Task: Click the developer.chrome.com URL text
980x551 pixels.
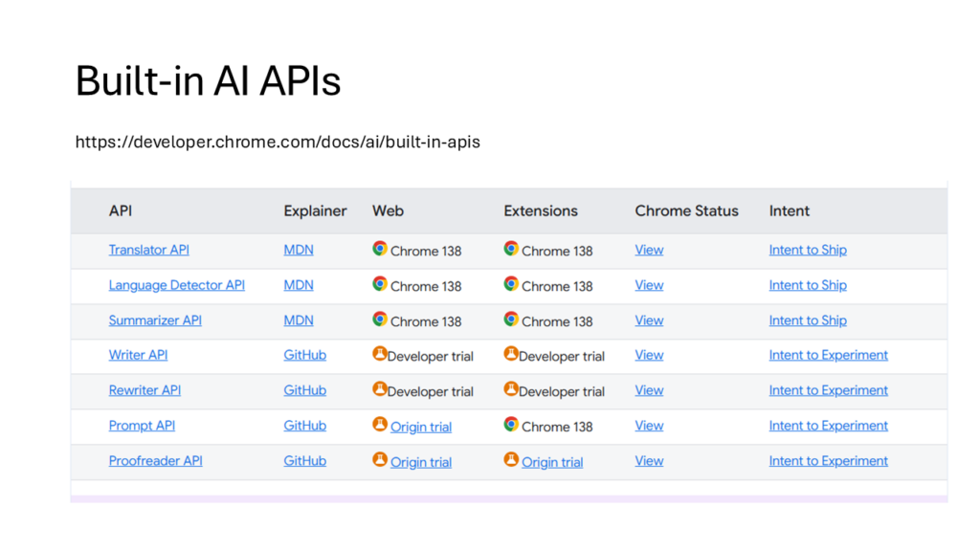Action: click(278, 142)
